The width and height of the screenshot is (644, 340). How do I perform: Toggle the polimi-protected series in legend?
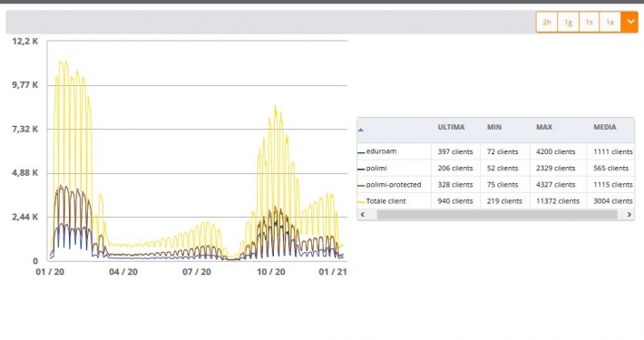394,184
